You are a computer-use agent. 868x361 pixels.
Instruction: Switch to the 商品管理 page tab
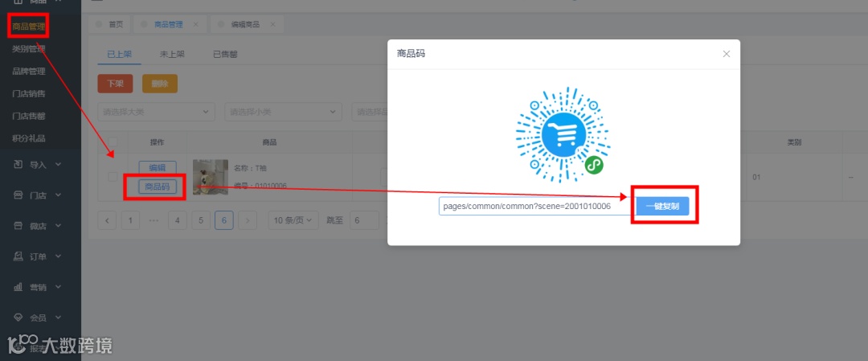[168, 24]
